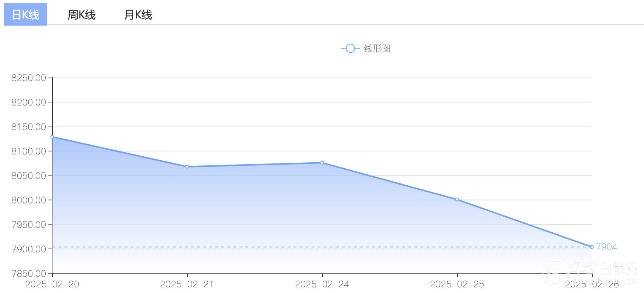Click the 2025-02-21 x-axis date label
Viewport: 644px width, 293px height.
(x=187, y=284)
